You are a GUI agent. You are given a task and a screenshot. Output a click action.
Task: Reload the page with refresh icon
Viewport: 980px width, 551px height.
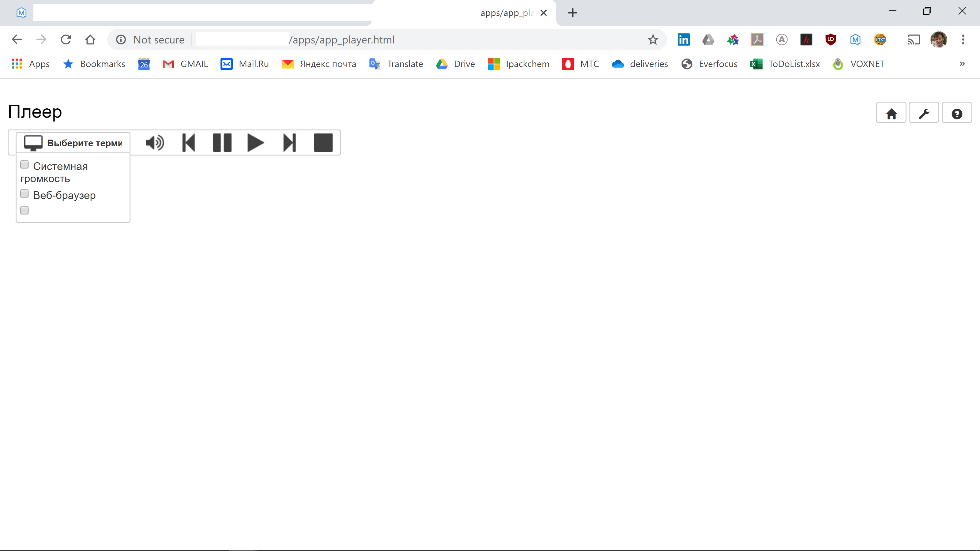[x=66, y=39]
